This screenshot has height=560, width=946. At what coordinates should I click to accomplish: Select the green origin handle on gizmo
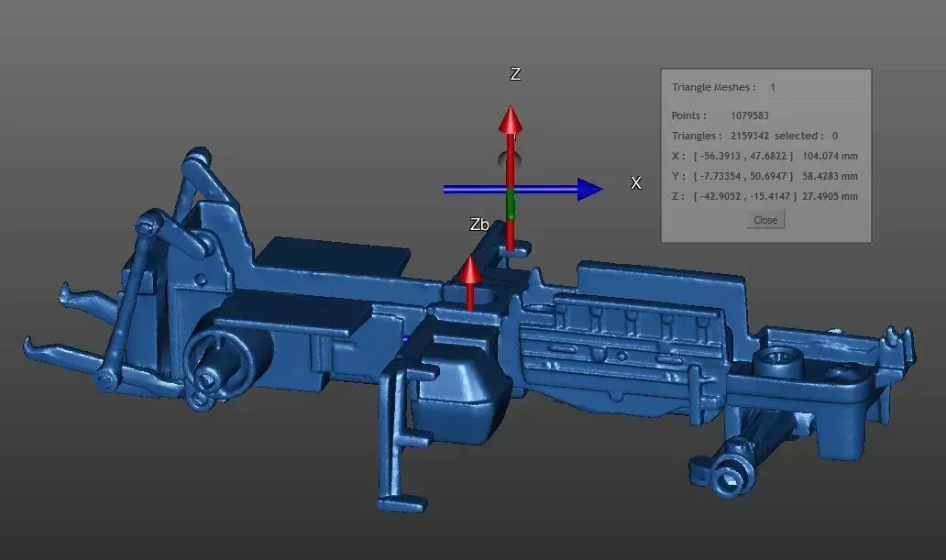coord(511,204)
